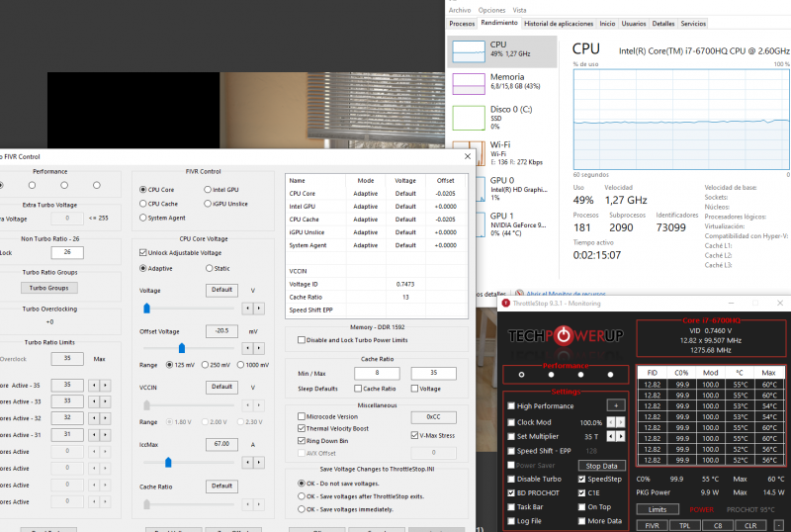Viewport: 791px width, 532px height.
Task: Click the small minus button beside CLR
Action: [779, 525]
